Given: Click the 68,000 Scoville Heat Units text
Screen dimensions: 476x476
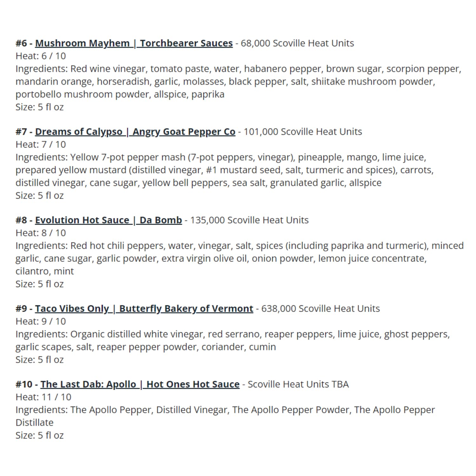Looking at the screenshot, I should click(297, 43).
